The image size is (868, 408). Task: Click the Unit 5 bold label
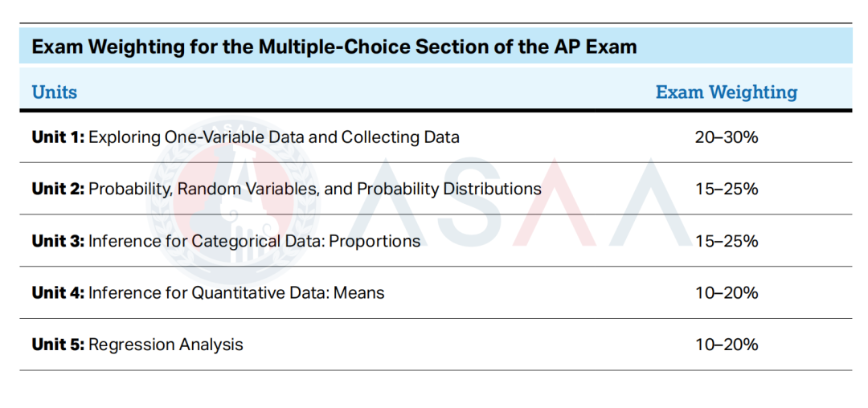(x=58, y=345)
